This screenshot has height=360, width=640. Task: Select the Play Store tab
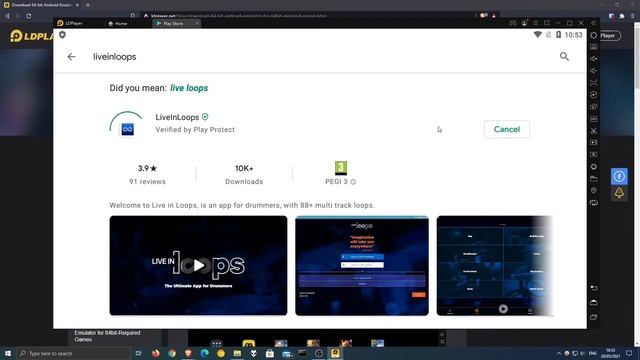click(173, 23)
